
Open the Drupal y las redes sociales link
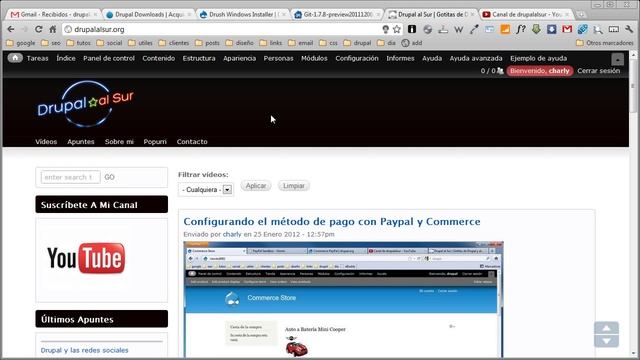[84, 350]
